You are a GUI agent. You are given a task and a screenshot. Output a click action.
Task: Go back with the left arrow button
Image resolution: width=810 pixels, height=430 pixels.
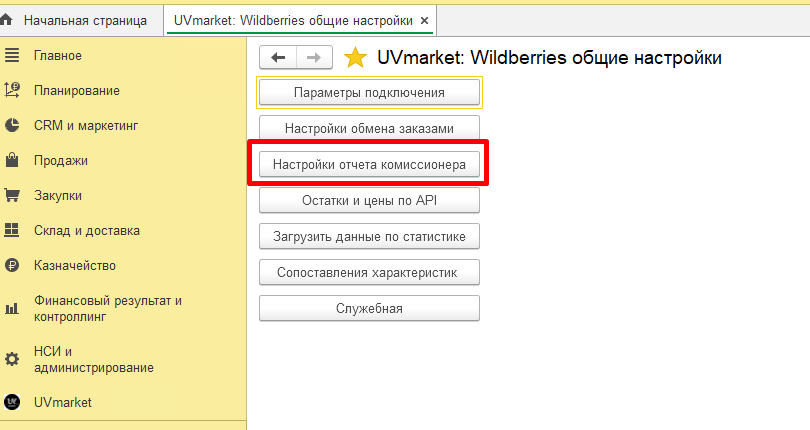click(278, 57)
